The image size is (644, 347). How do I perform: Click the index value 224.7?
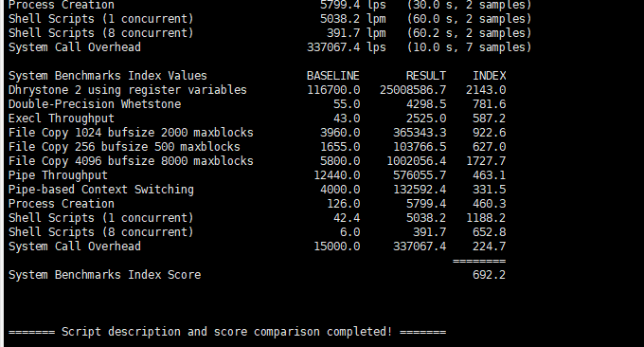(490, 247)
